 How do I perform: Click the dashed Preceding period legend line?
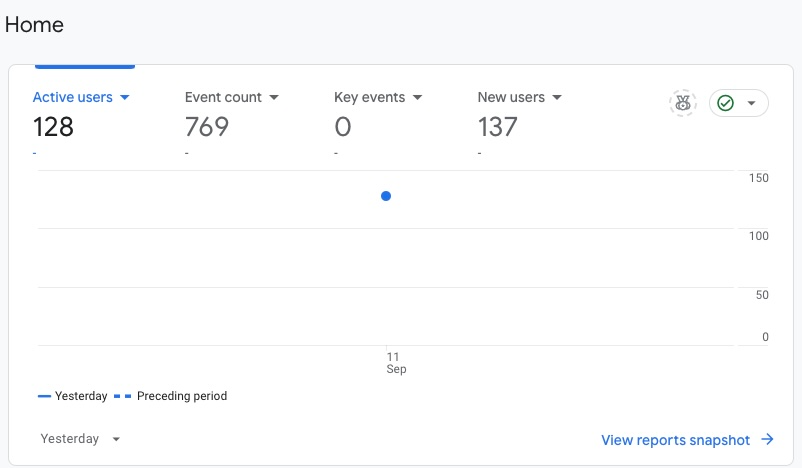(x=123, y=396)
